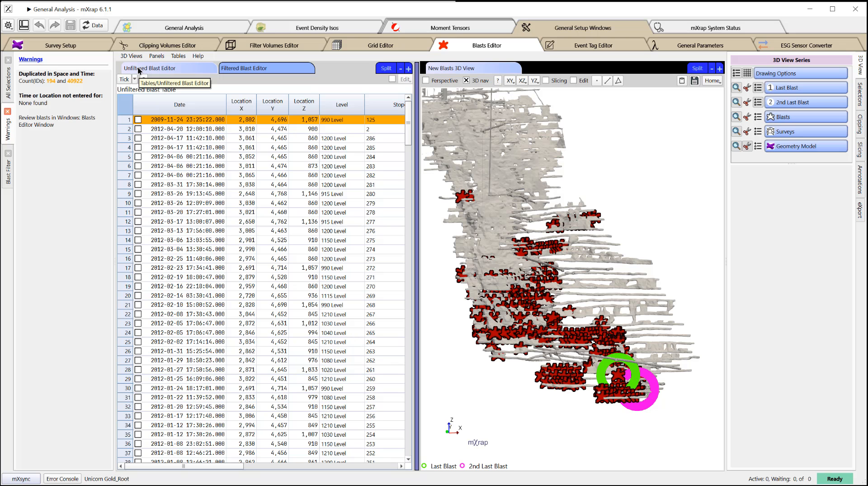Select the point drawing tool in 3D view
The height and width of the screenshot is (486, 868).
coord(597,81)
